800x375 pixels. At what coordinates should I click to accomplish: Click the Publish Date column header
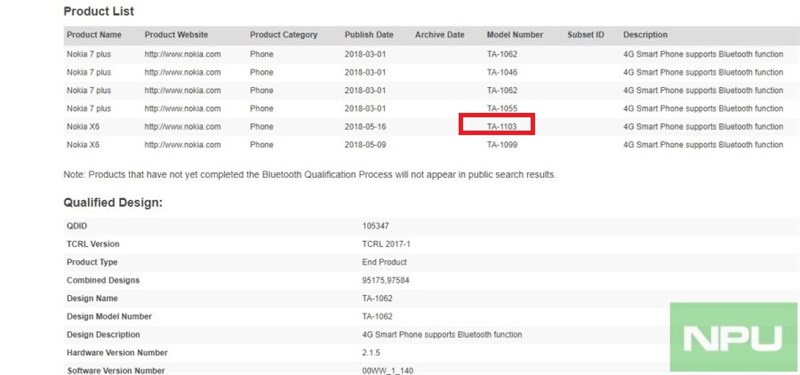coord(369,35)
